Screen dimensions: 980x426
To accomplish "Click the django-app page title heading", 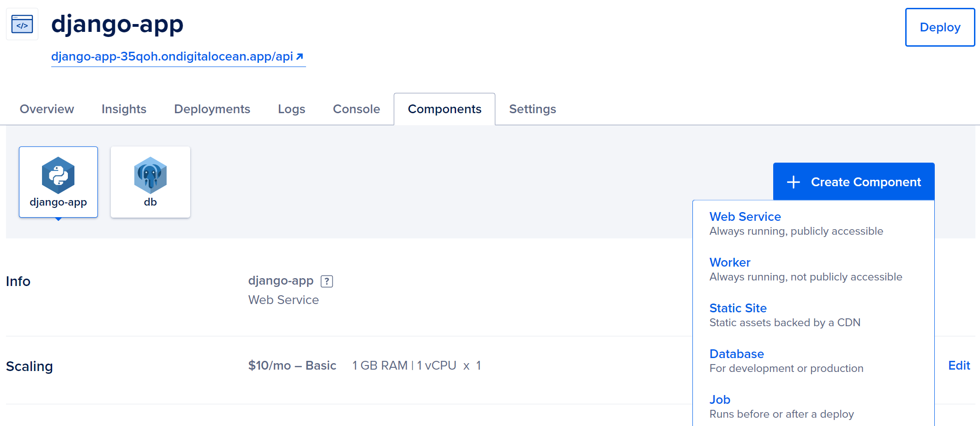I will point(117,24).
